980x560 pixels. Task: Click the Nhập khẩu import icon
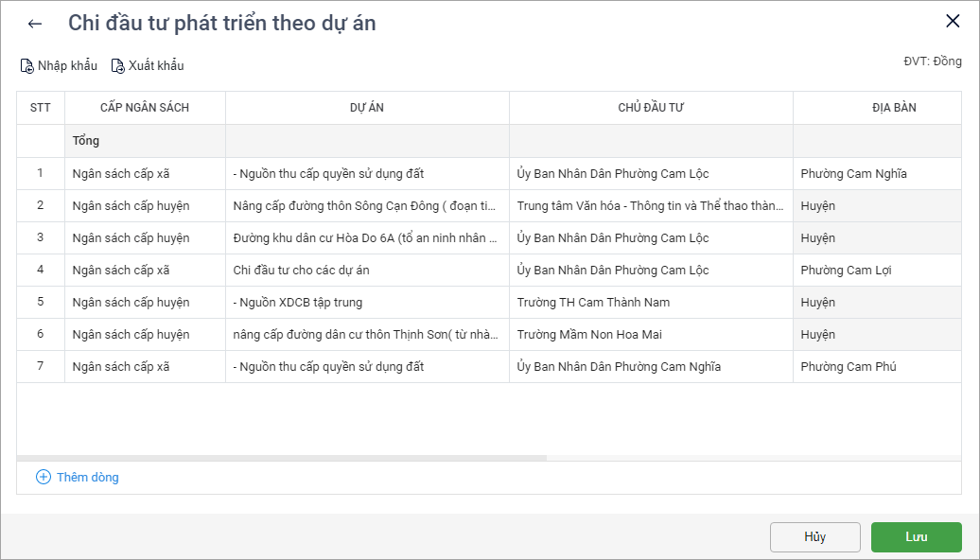click(x=27, y=66)
